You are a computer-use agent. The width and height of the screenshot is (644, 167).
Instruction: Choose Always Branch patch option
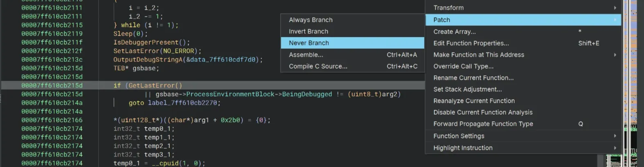click(x=311, y=20)
